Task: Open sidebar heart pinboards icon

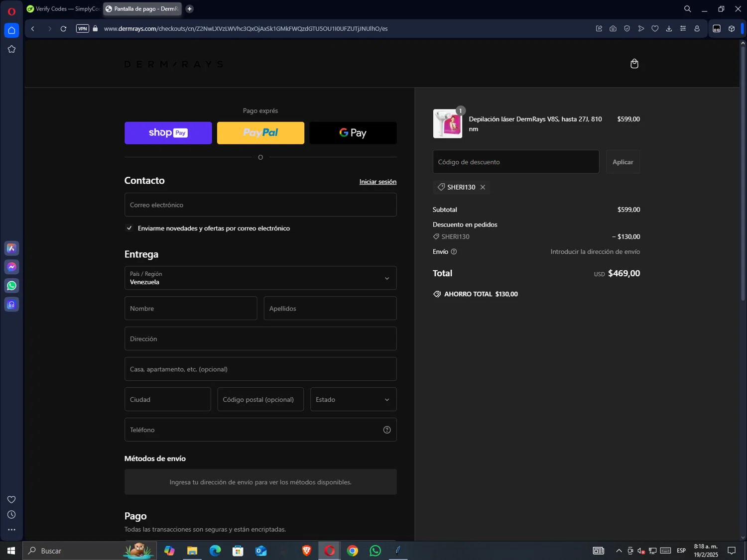Action: click(x=11, y=500)
